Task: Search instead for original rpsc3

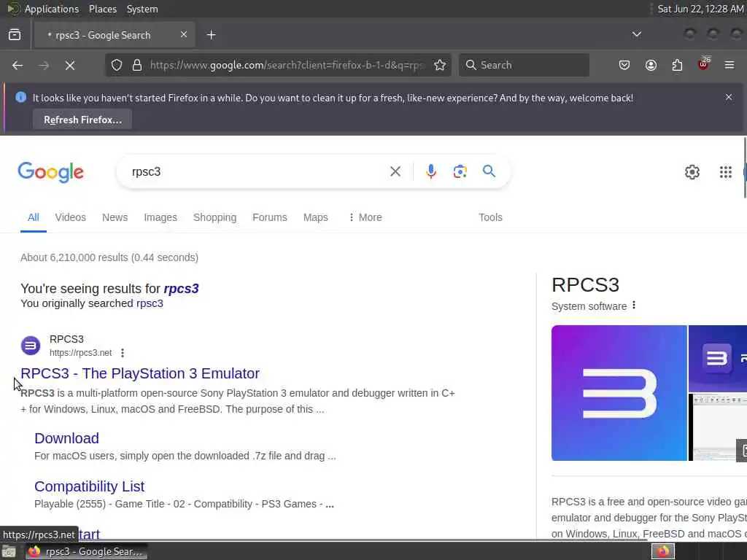Action: pos(150,303)
